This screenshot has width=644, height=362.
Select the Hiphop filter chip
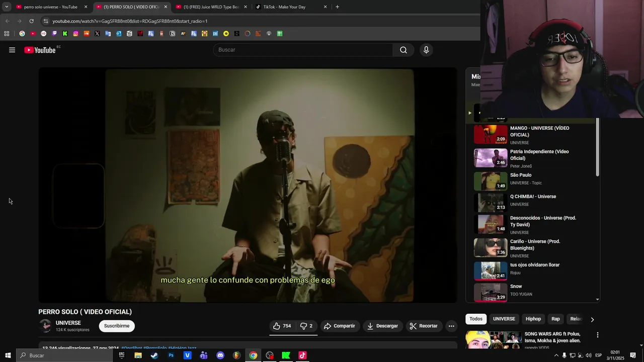click(x=533, y=319)
